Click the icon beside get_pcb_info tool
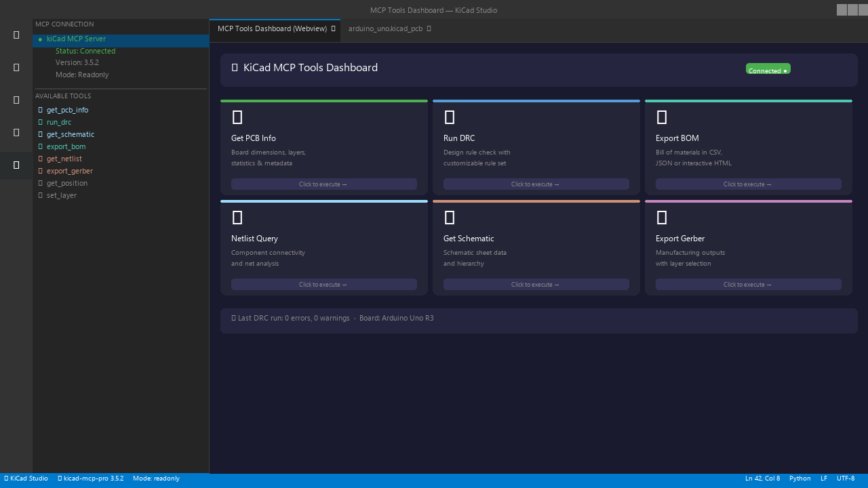The width and height of the screenshot is (868, 488). click(x=41, y=110)
